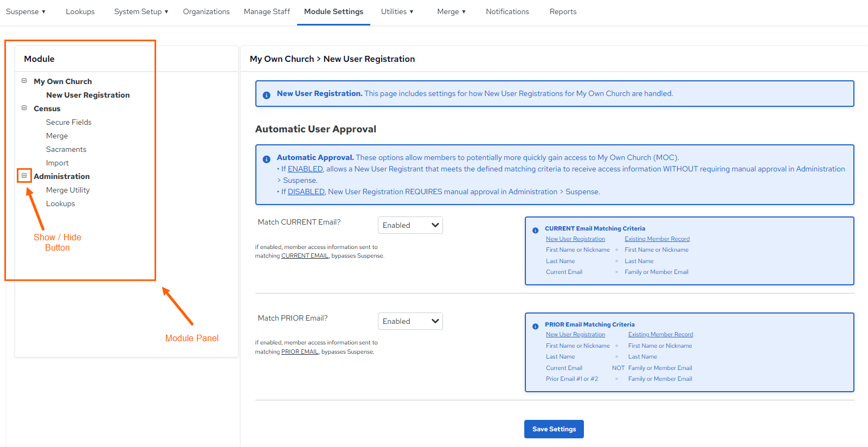This screenshot has height=447, width=868.
Task: Select Sacraments under Census
Action: 66,149
